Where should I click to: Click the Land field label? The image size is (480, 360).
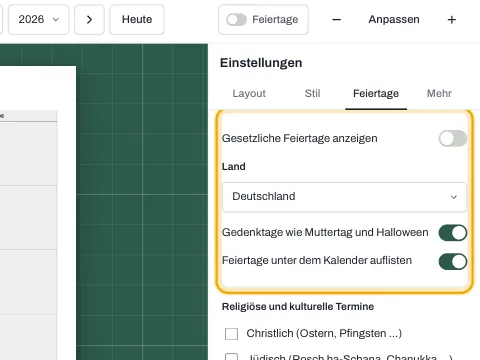[x=234, y=166]
